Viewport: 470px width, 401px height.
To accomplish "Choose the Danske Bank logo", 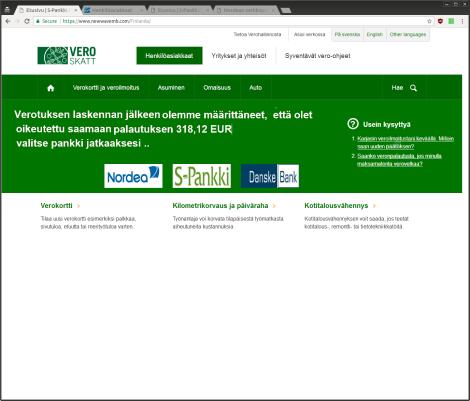I will coord(270,176).
